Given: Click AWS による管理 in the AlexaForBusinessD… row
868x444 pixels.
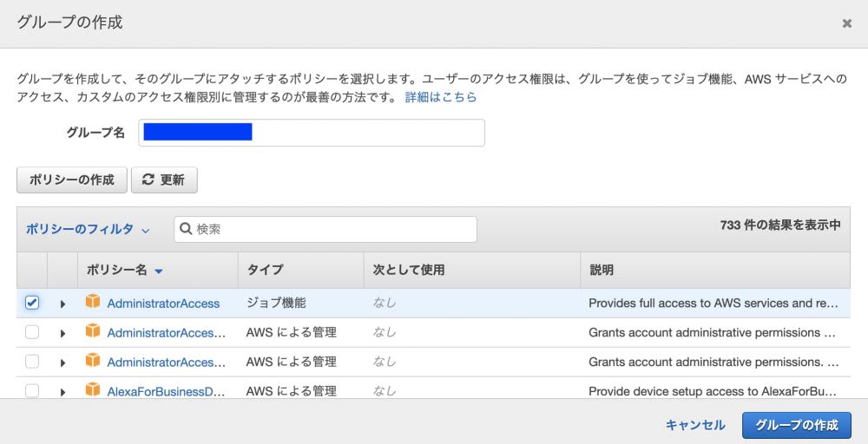Looking at the screenshot, I should (291, 391).
